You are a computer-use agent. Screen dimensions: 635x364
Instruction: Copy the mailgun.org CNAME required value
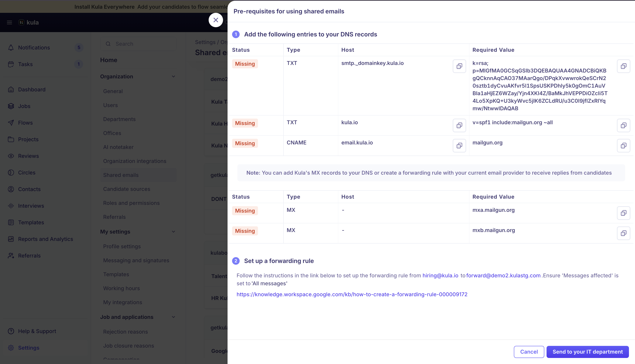pos(623,146)
